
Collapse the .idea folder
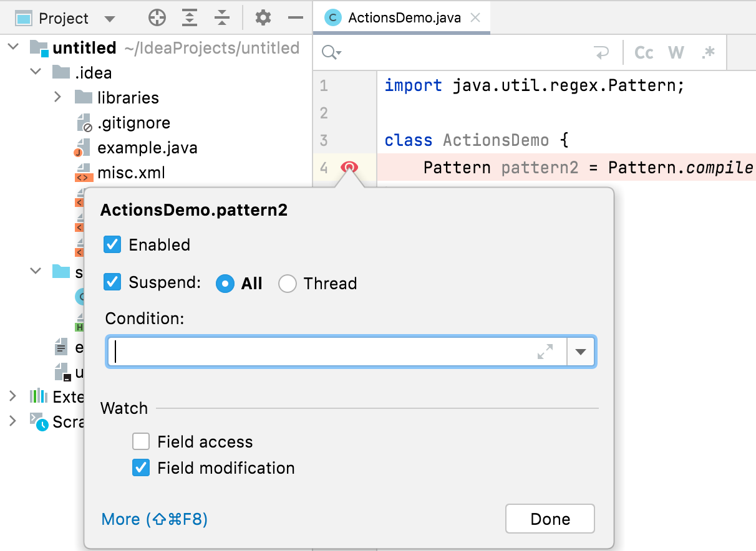coord(36,72)
